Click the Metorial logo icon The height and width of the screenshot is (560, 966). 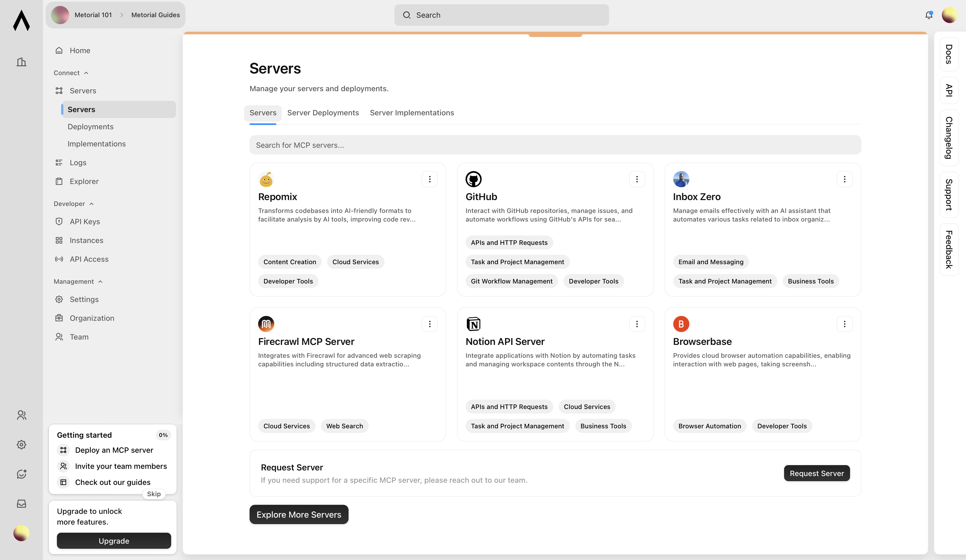coord(21,21)
